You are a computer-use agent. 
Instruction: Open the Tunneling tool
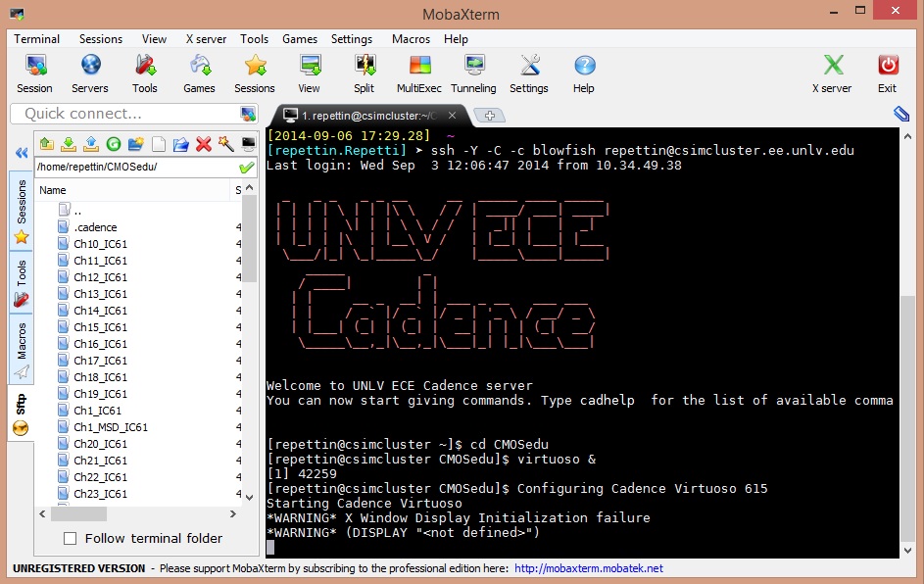(473, 73)
